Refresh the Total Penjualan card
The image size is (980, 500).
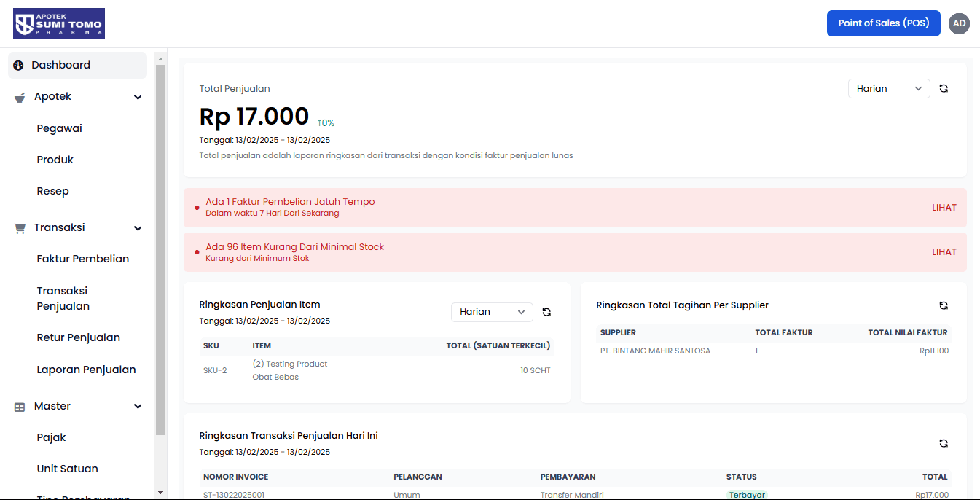point(944,88)
